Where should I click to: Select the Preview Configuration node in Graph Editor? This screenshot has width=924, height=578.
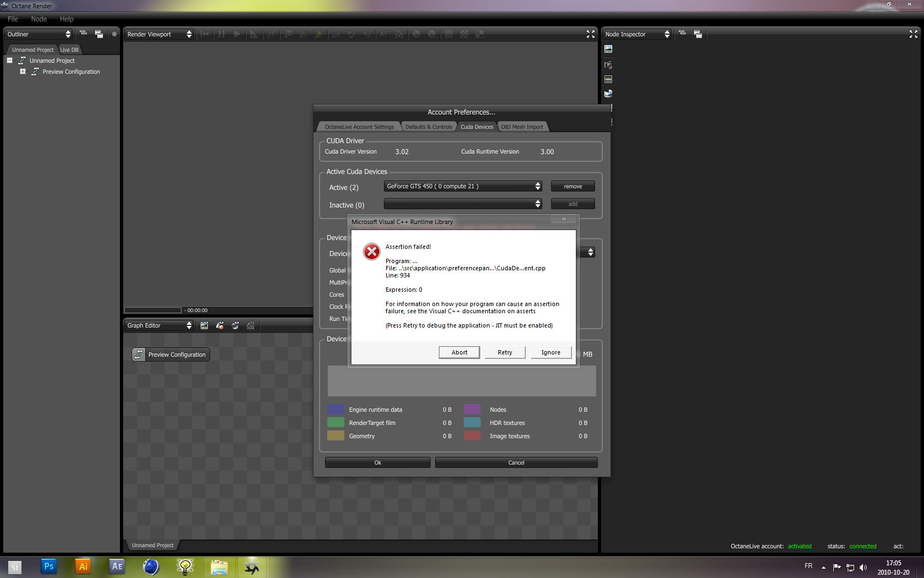coord(170,355)
